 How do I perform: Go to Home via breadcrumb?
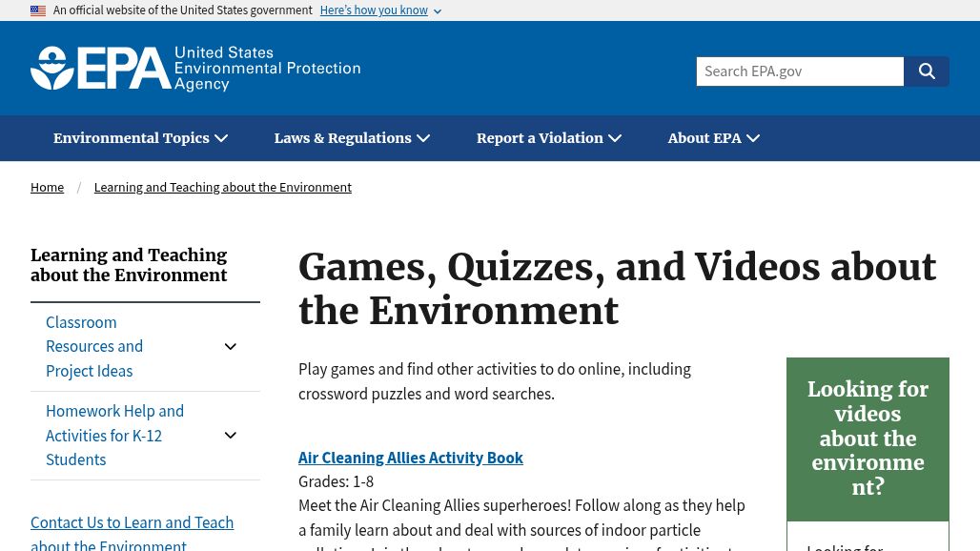point(47,187)
